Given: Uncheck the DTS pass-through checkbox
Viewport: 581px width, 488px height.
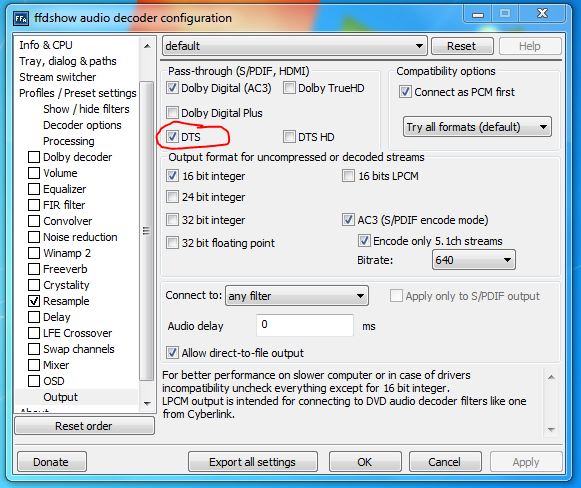Looking at the screenshot, I should pyautogui.click(x=172, y=137).
